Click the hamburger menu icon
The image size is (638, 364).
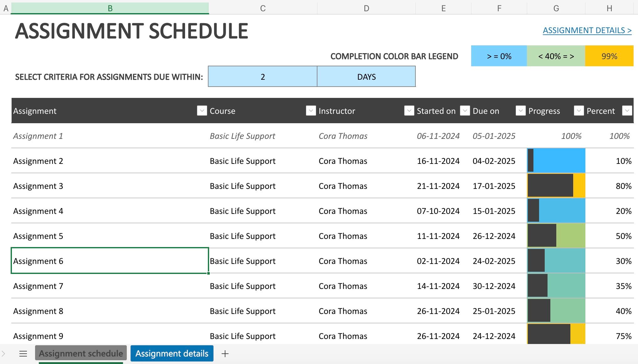(x=23, y=353)
